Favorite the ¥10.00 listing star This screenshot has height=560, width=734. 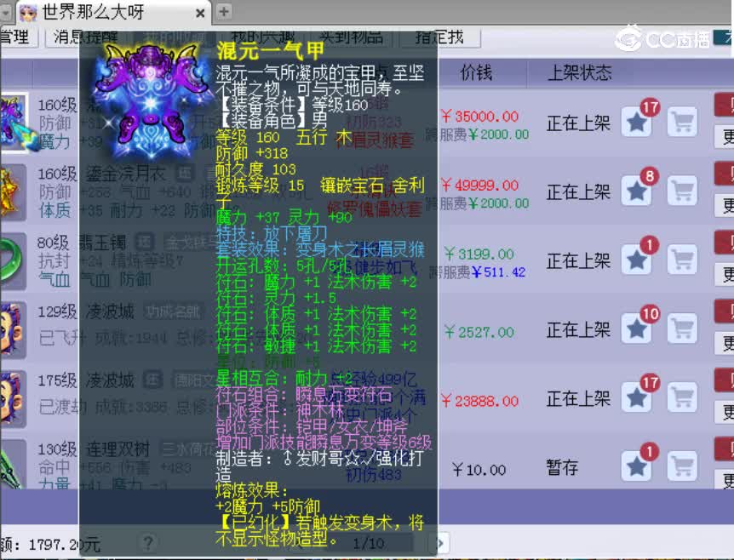tap(637, 466)
